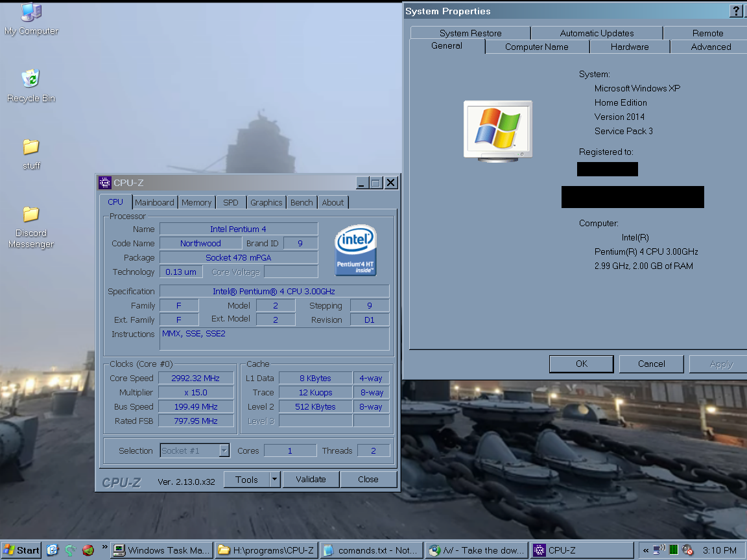Expand the Tools dropdown arrow in CPU-Z
The image size is (747, 560).
click(x=275, y=480)
